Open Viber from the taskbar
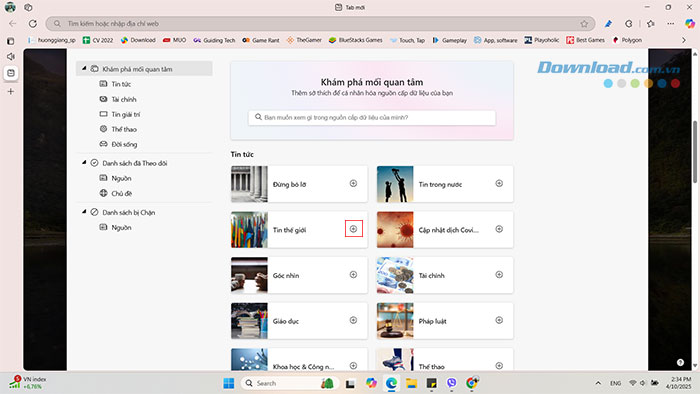This screenshot has height=394, width=700. tap(451, 383)
